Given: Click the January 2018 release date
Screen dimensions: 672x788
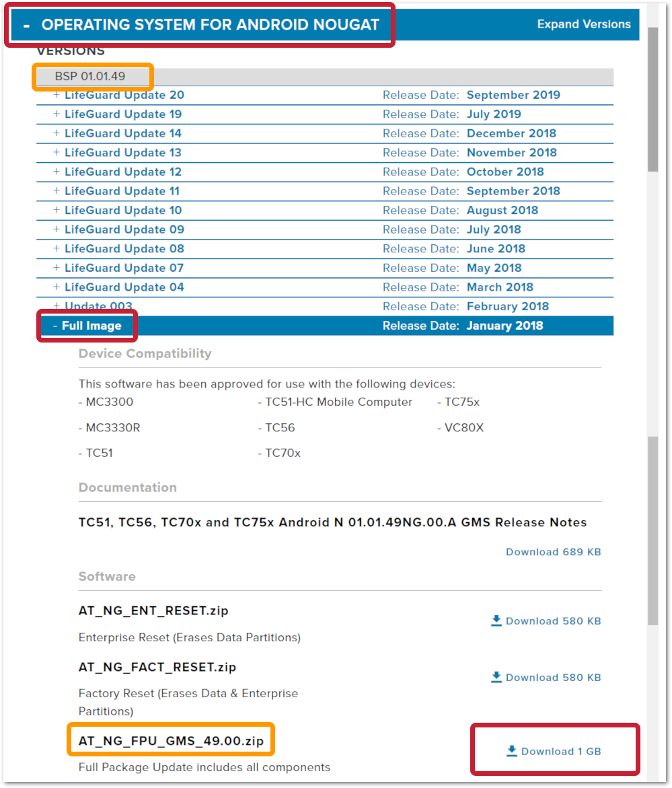Looking at the screenshot, I should click(x=505, y=326).
